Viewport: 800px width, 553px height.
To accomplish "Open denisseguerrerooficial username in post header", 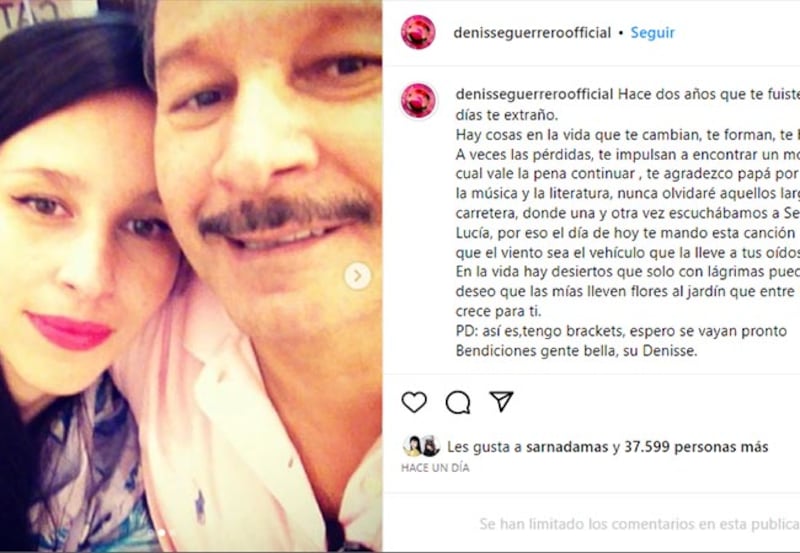I will click(532, 33).
